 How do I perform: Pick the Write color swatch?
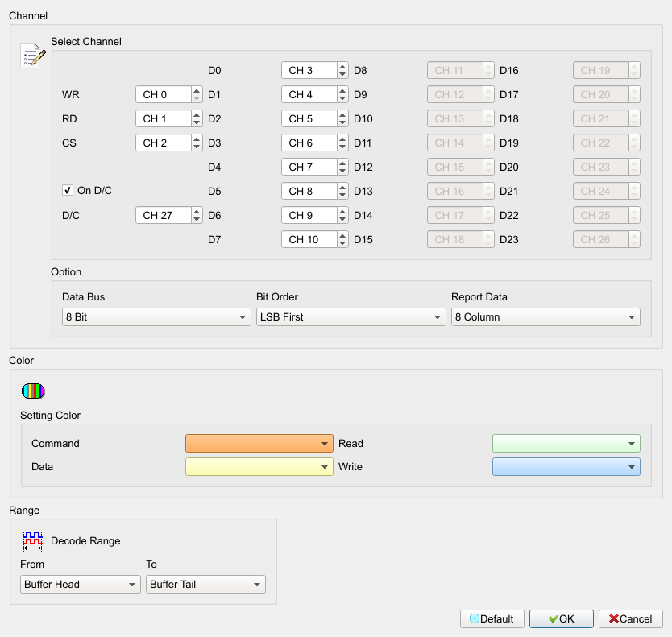(x=566, y=467)
